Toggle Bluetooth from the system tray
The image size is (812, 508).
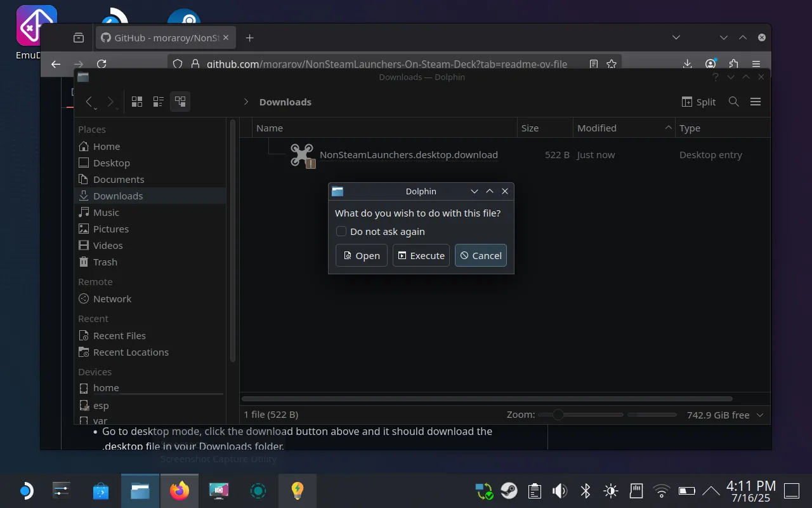(584, 490)
